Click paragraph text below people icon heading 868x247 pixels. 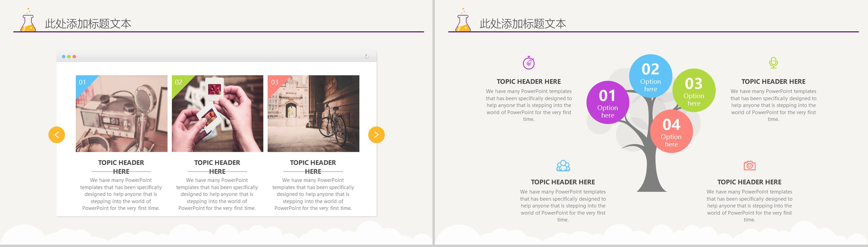[x=563, y=206]
